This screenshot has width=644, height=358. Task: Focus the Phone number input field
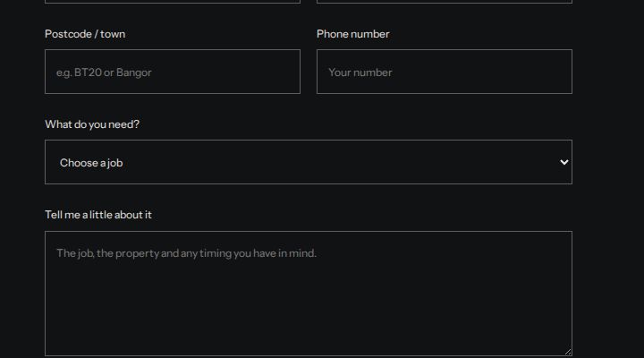tap(445, 72)
